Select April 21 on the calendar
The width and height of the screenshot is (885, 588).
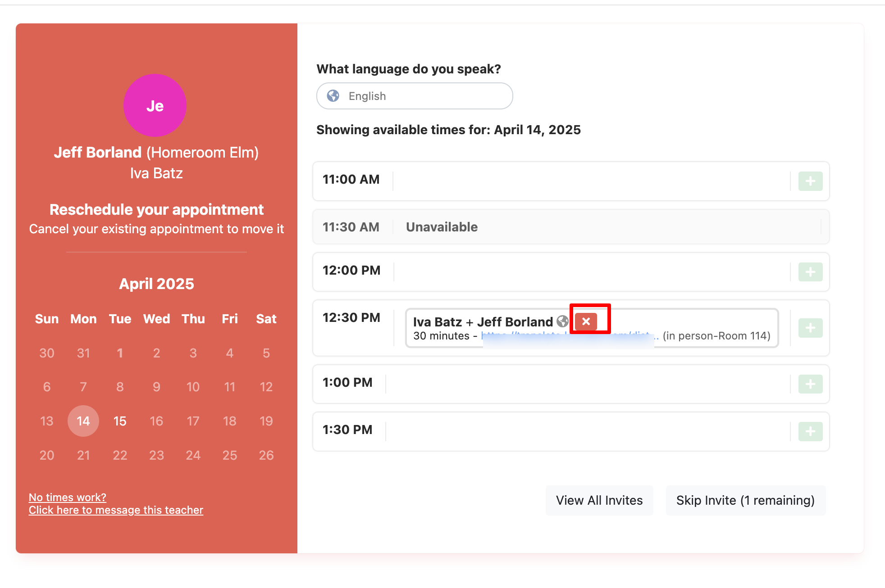click(83, 455)
